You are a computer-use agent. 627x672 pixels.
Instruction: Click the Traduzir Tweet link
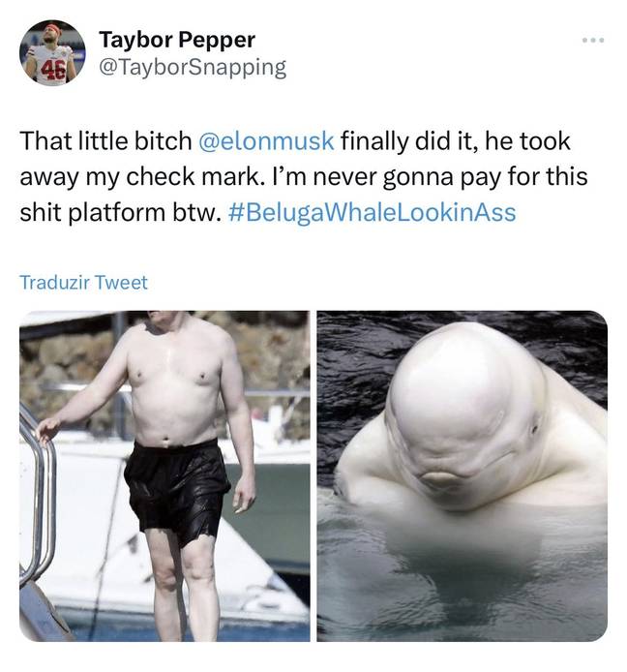pos(83,283)
